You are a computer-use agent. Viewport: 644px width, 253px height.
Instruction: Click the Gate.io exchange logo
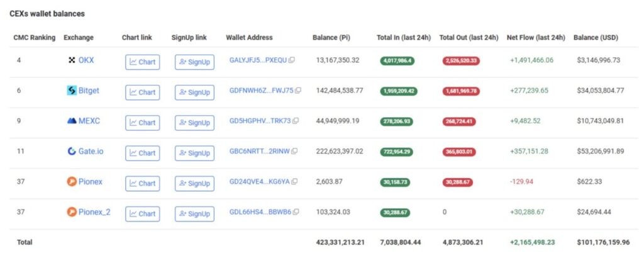(x=72, y=151)
